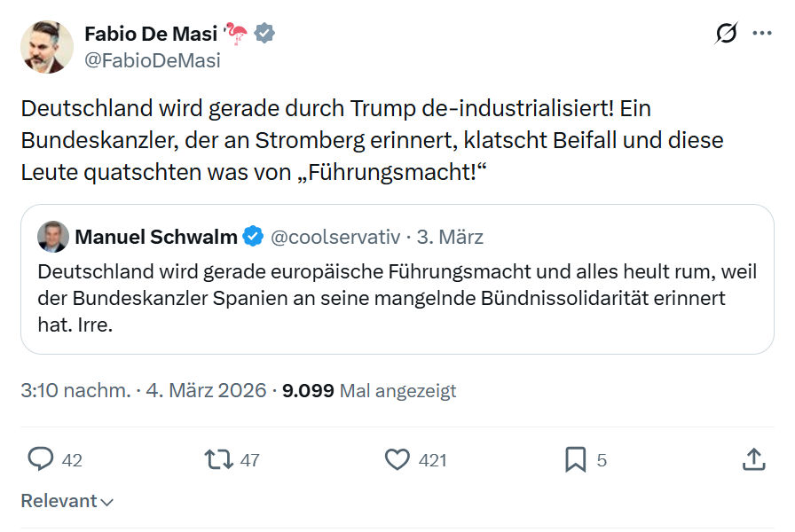This screenshot has height=532, width=795.
Task: Open Manuel Schwalm's avatar thumbnail
Action: (x=53, y=237)
